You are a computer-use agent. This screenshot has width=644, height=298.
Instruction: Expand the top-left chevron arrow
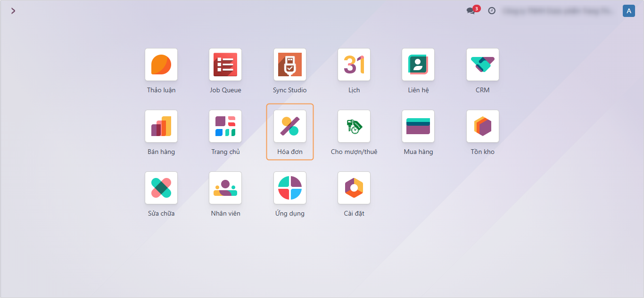pos(13,11)
